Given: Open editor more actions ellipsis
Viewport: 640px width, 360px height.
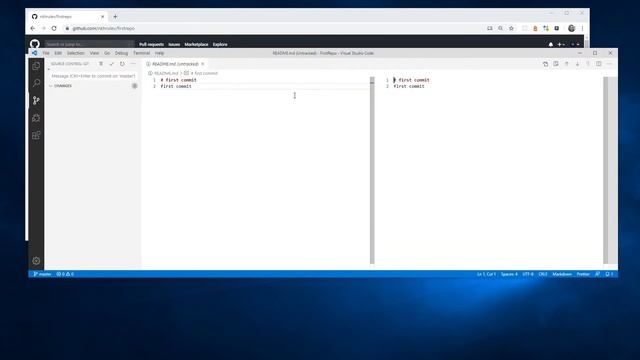Looking at the screenshot, I should [609, 64].
